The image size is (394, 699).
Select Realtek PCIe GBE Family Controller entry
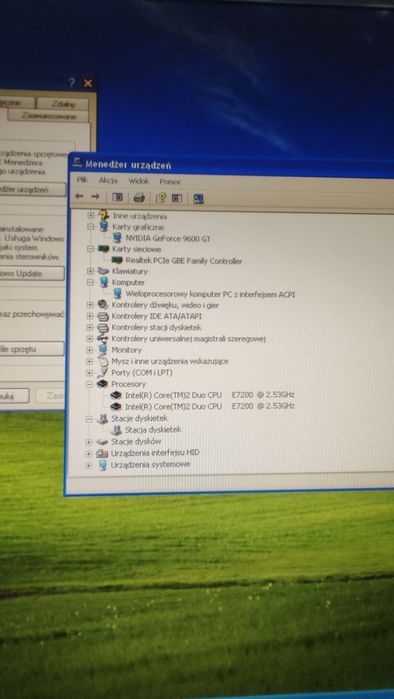(184, 261)
